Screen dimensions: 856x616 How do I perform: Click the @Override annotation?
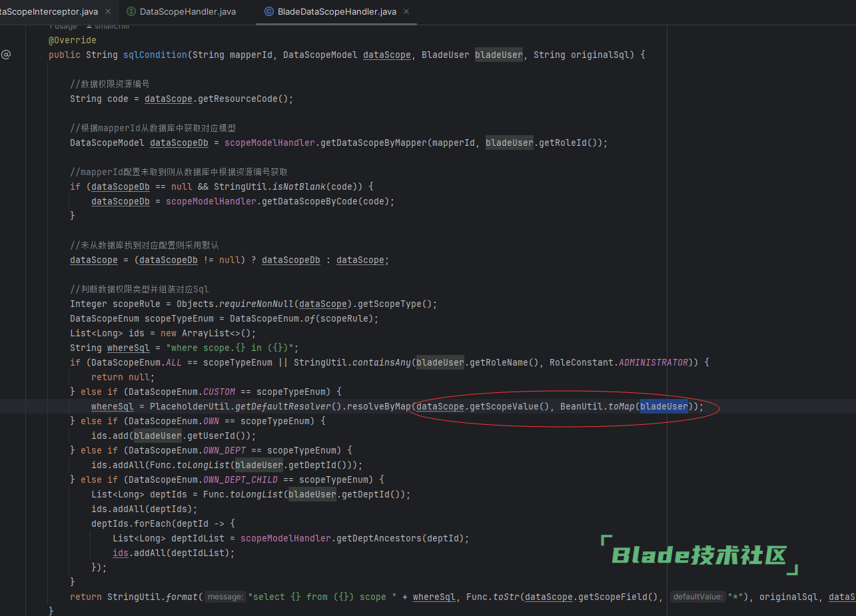click(x=73, y=40)
